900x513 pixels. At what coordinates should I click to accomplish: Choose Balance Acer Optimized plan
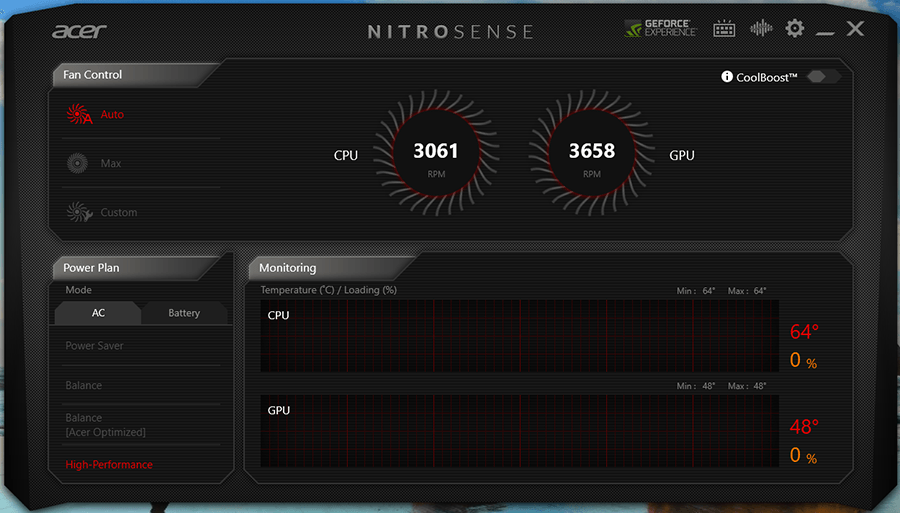click(105, 425)
